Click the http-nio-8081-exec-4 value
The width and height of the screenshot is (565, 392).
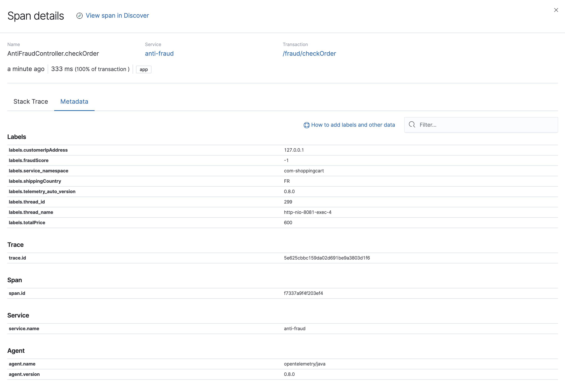[x=308, y=212]
